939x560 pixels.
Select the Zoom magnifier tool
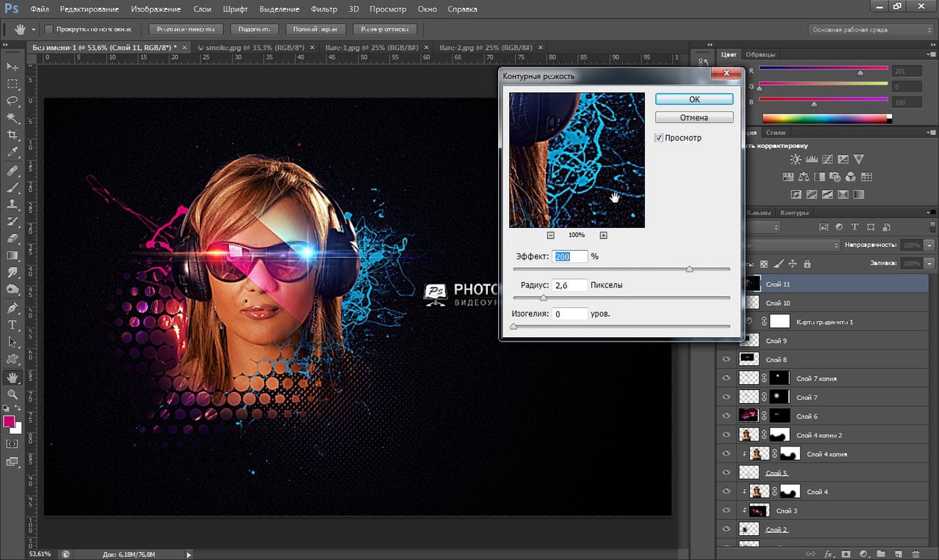[x=12, y=394]
